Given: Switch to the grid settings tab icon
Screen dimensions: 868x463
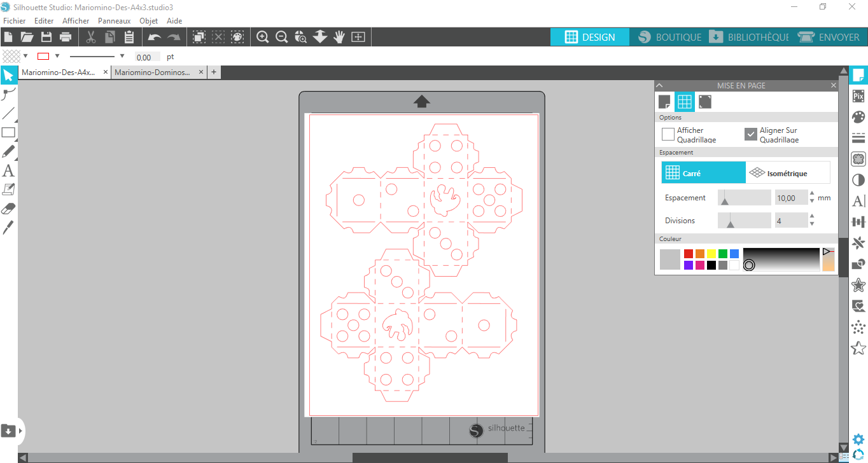Looking at the screenshot, I should tap(685, 102).
